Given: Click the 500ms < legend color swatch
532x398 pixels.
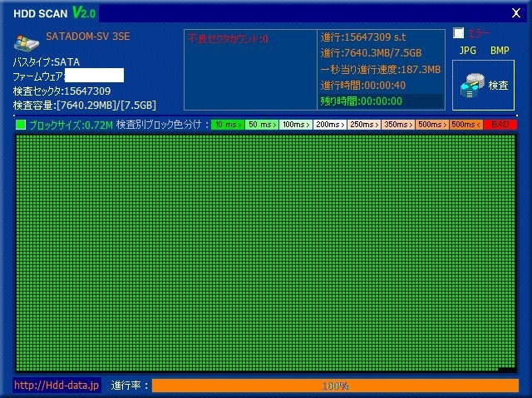Looking at the screenshot, I should pos(466,125).
